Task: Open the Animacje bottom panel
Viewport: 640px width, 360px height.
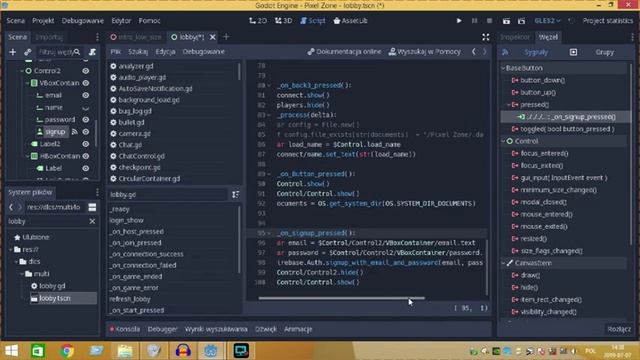Action: [x=298, y=329]
